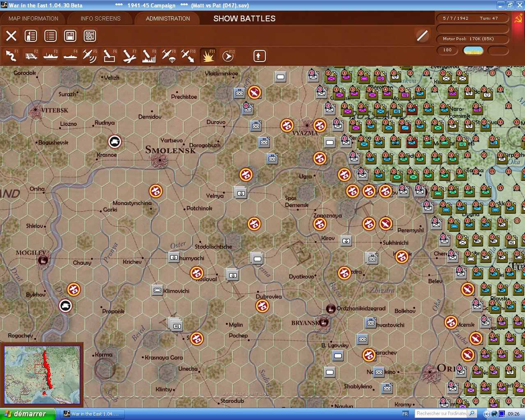Image resolution: width=525 pixels, height=420 pixels.
Task: Select the F6 Bomb Unit mode icon
Action: click(x=110, y=56)
